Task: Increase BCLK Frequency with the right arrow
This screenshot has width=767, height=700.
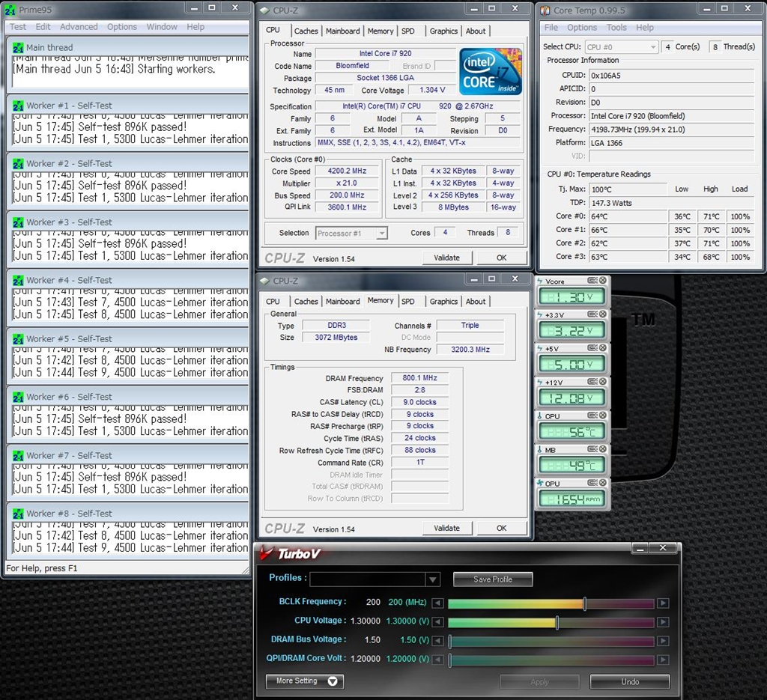Action: click(x=663, y=603)
